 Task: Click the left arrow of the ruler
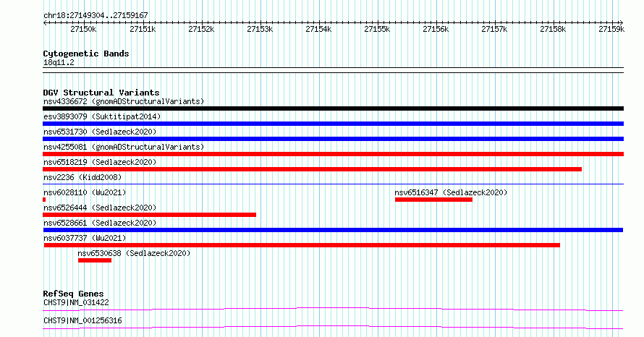pyautogui.click(x=45, y=23)
